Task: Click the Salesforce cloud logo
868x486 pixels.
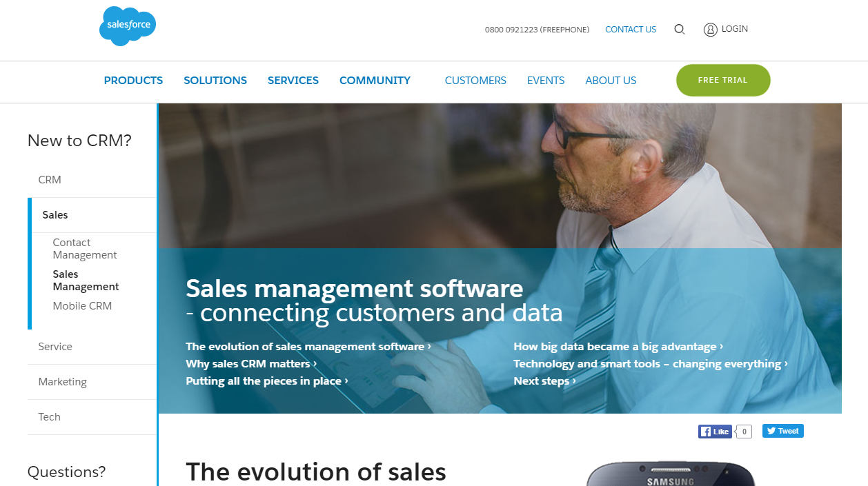Action: 128,26
